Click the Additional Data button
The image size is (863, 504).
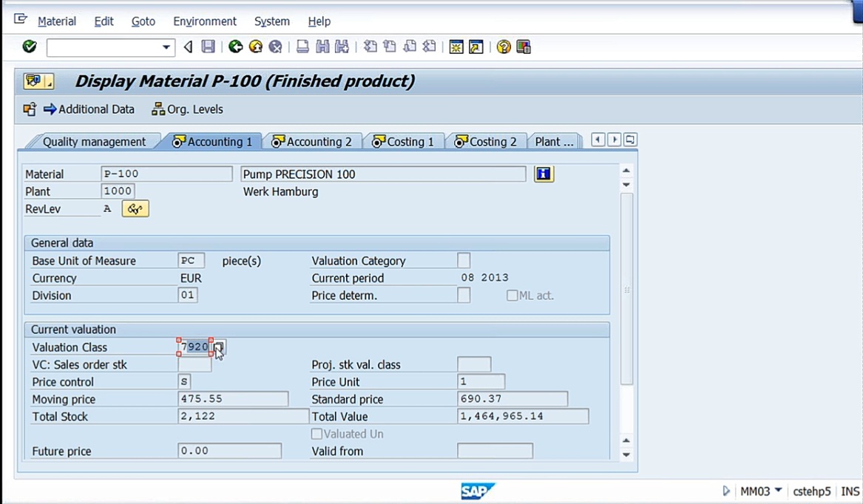tap(89, 109)
